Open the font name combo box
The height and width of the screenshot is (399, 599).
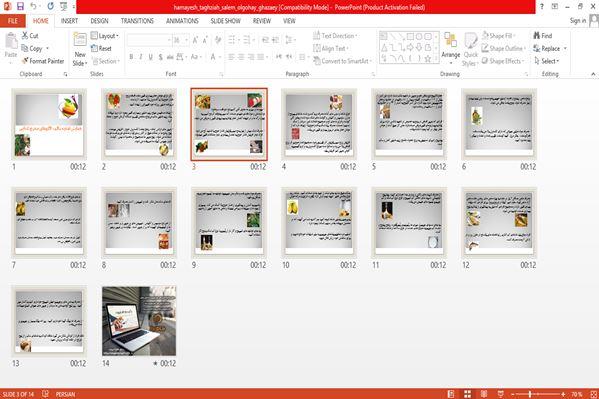point(149,40)
